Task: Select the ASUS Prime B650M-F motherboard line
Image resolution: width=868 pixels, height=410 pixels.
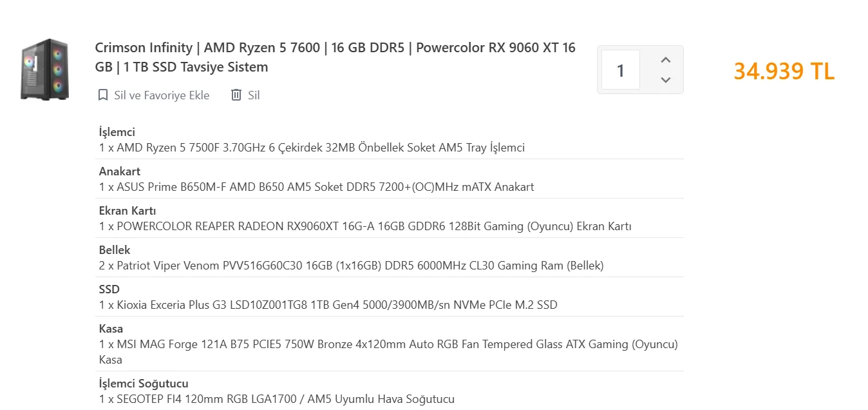Action: click(316, 187)
